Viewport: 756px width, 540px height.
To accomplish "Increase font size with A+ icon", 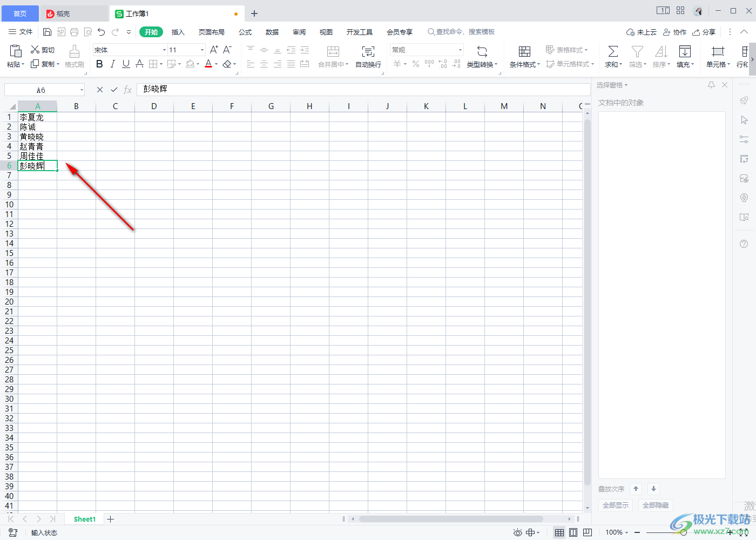I will click(214, 50).
